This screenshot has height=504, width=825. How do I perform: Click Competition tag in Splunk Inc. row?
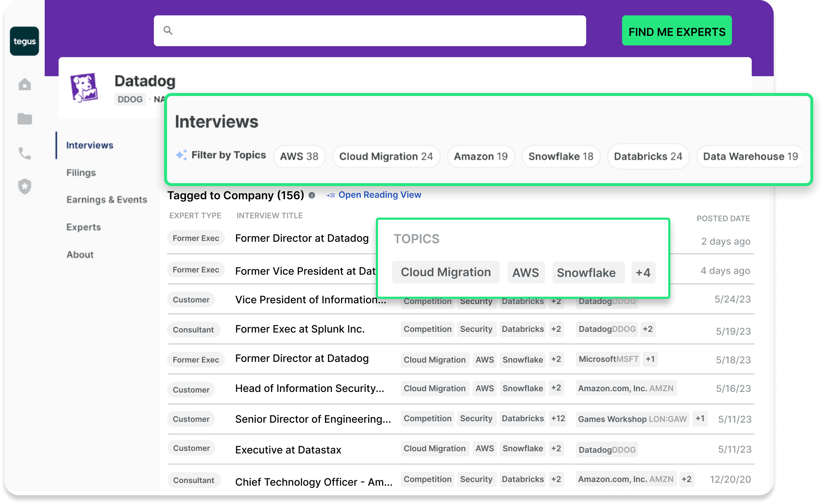(428, 329)
